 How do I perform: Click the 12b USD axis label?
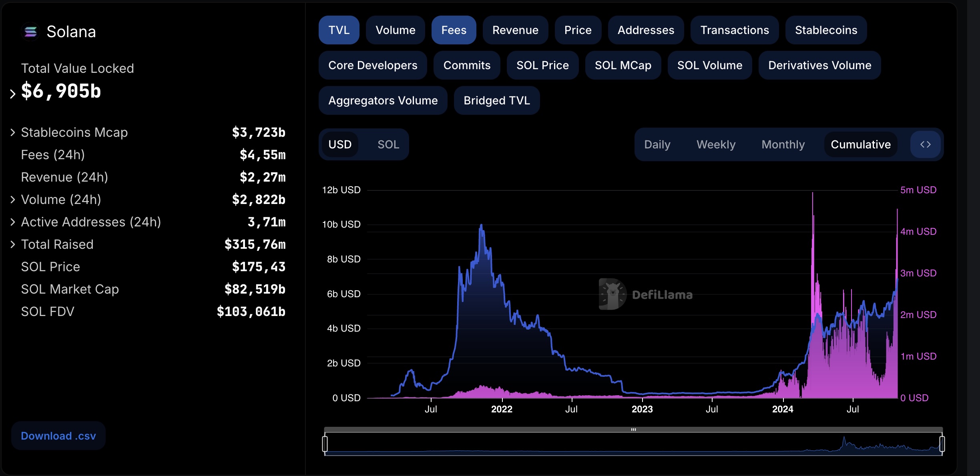click(x=341, y=190)
